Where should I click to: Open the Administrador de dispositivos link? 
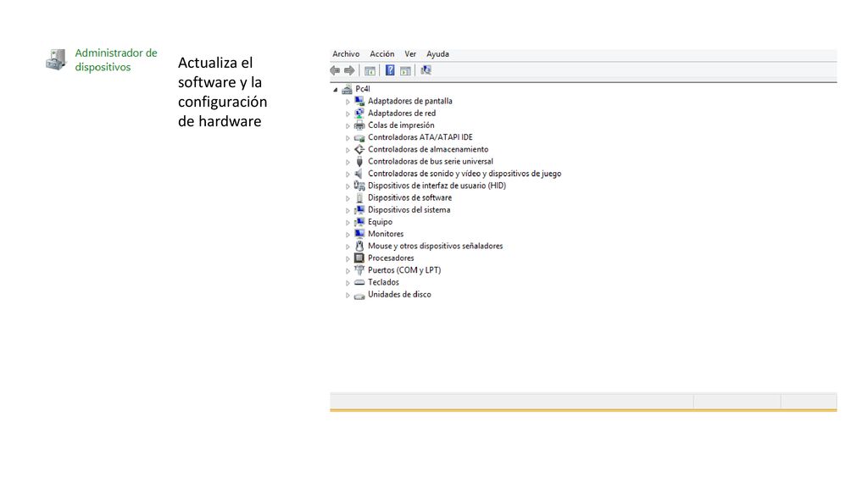coord(116,60)
